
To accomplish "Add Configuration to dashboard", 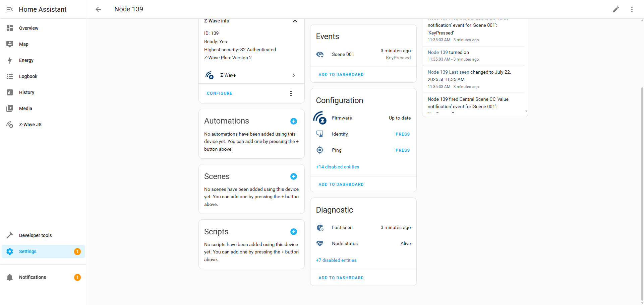I will pyautogui.click(x=341, y=184).
